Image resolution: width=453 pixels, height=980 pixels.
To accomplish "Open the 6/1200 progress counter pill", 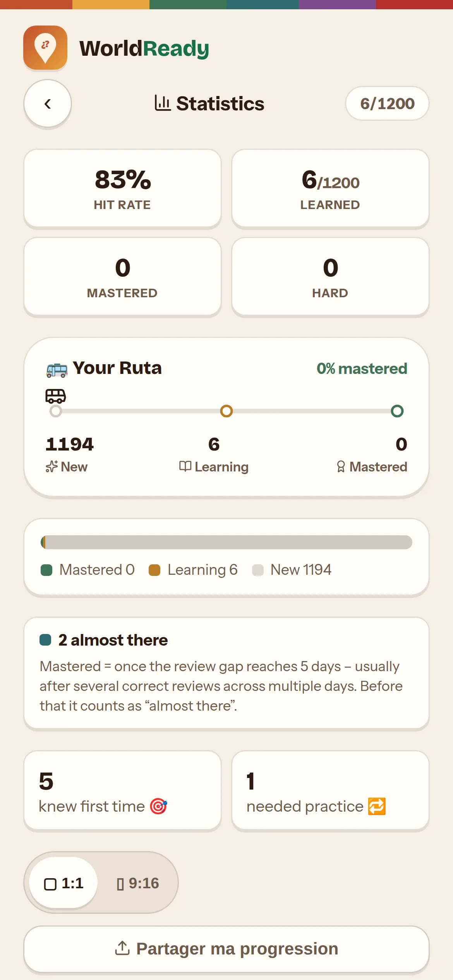I will point(387,103).
